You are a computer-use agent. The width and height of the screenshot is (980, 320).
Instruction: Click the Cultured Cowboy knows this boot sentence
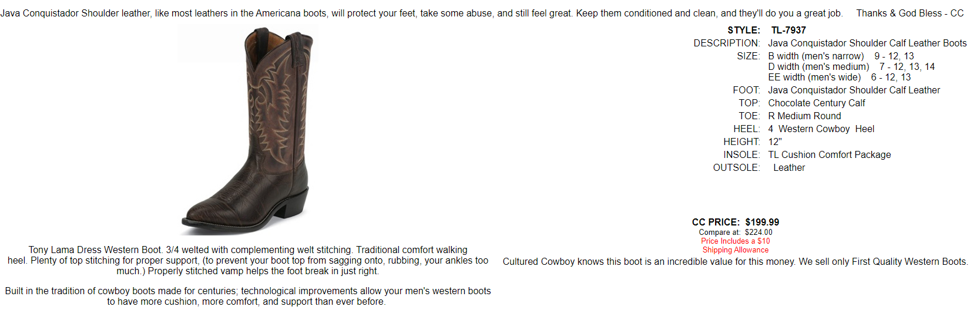point(736,262)
